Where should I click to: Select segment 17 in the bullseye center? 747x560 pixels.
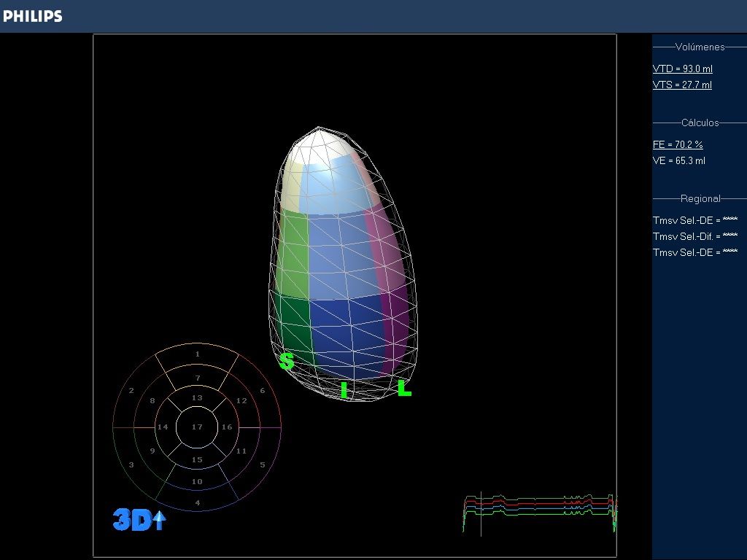pyautogui.click(x=197, y=427)
